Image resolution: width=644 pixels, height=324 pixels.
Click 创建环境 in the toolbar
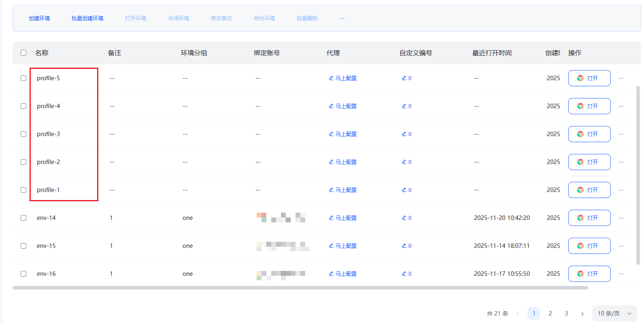click(39, 18)
